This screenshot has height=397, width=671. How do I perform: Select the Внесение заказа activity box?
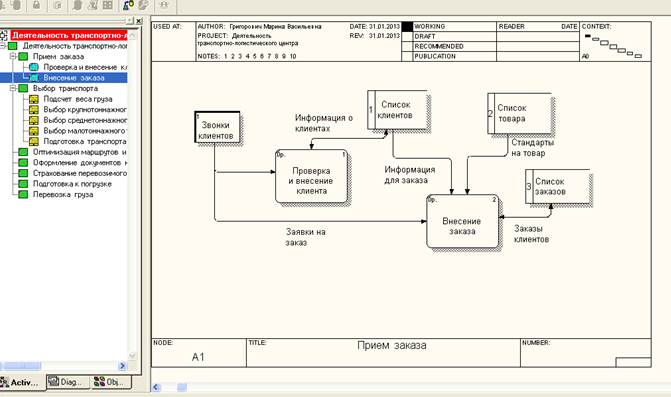[x=462, y=221]
